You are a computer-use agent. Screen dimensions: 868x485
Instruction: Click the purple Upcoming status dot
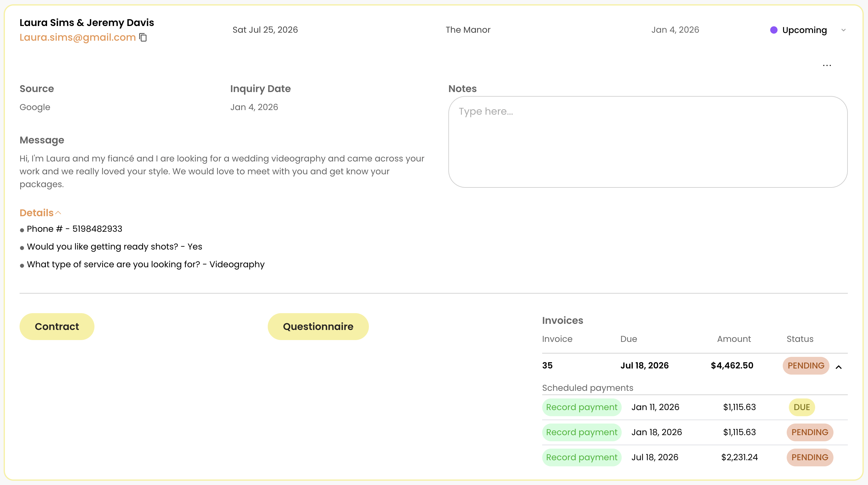click(774, 30)
